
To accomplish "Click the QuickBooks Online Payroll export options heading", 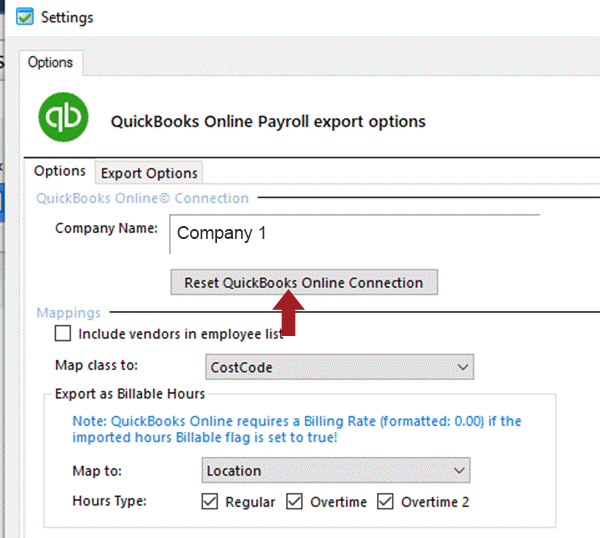I will pyautogui.click(x=268, y=122).
